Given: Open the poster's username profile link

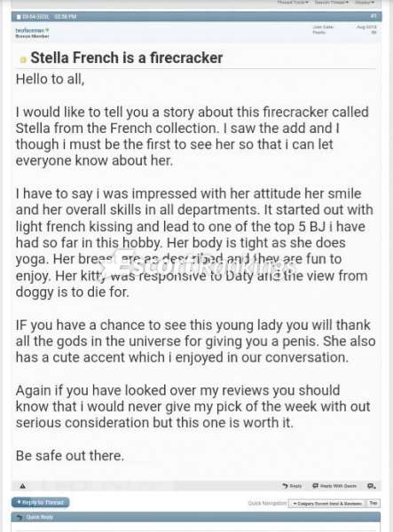Looking at the screenshot, I should (30, 30).
